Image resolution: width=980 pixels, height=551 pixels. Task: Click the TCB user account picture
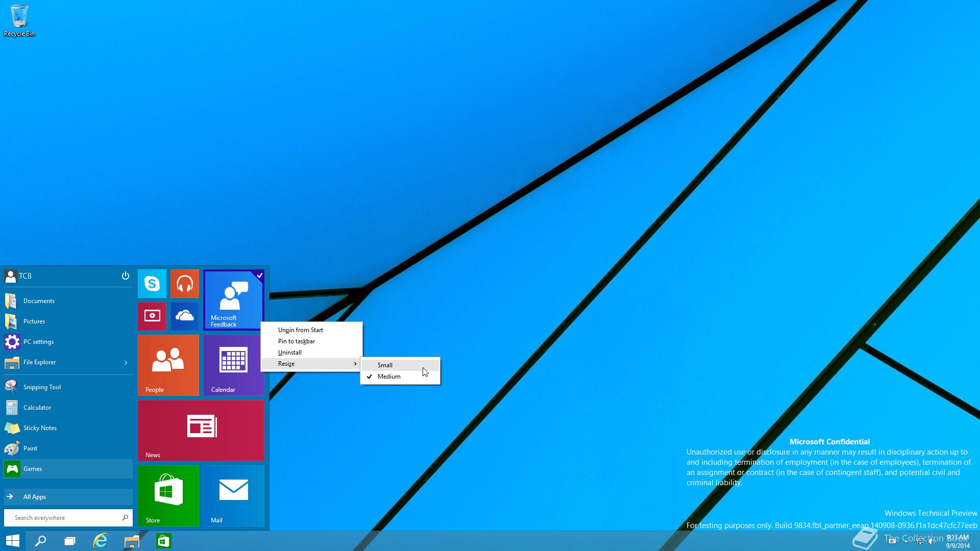point(10,276)
